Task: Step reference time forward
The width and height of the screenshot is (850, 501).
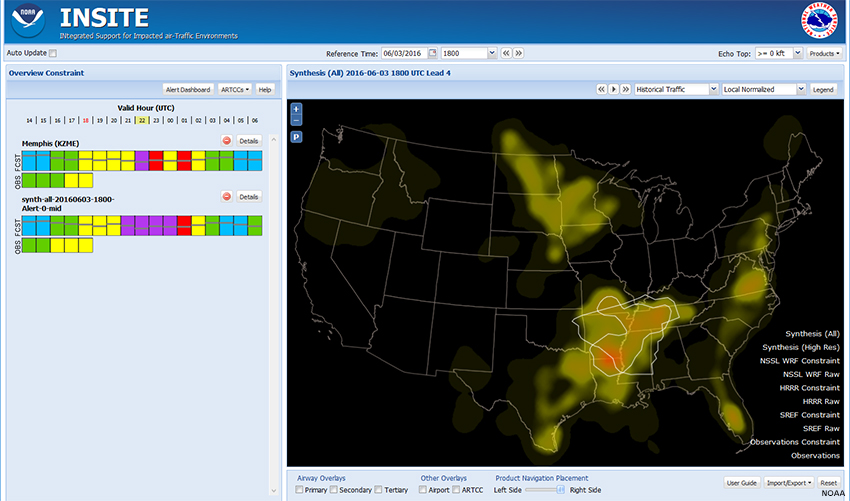Action: (518, 53)
